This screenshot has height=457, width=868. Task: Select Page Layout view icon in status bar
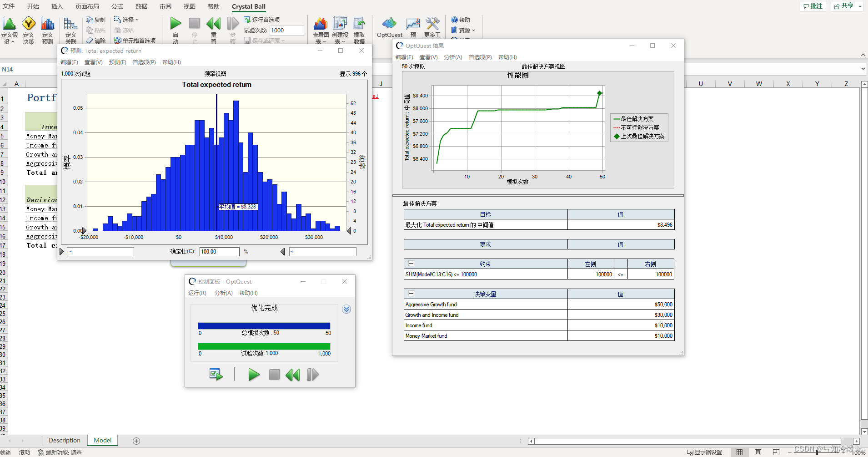(x=758, y=452)
